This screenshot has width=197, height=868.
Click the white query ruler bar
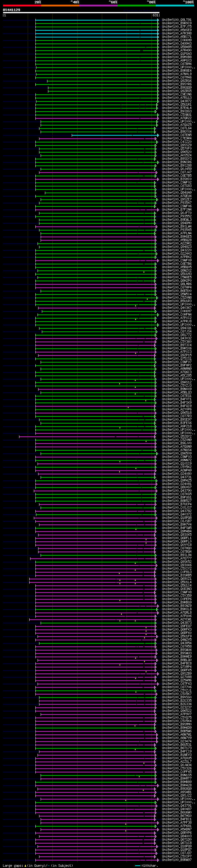coord(81,13)
